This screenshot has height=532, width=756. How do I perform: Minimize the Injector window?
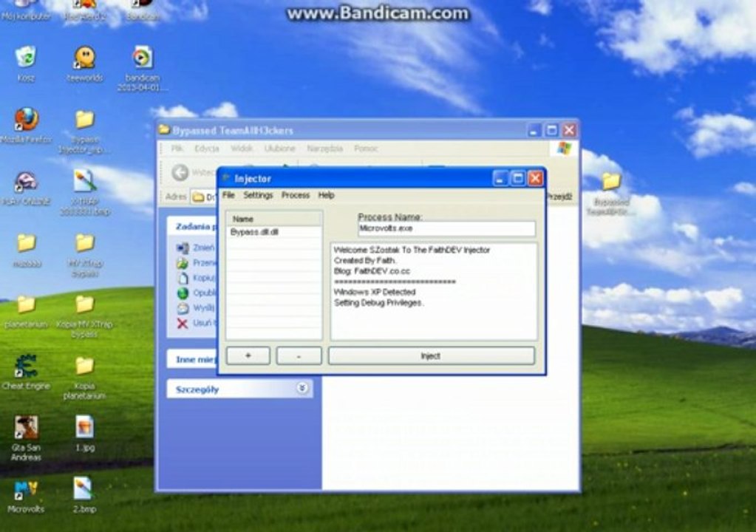click(500, 179)
